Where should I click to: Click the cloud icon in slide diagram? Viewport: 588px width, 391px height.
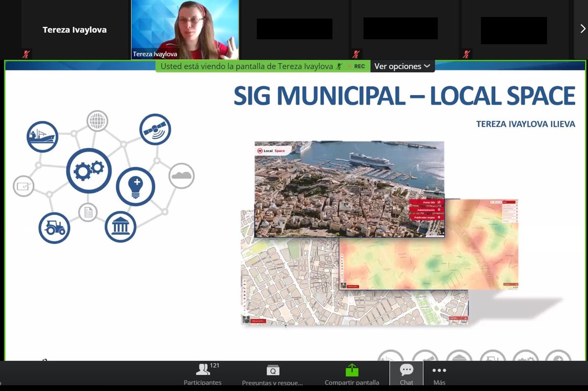[x=182, y=176]
